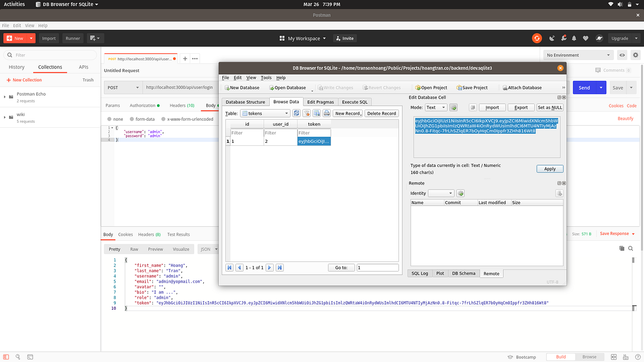Open identity settings gear in Remote panel

(460, 193)
